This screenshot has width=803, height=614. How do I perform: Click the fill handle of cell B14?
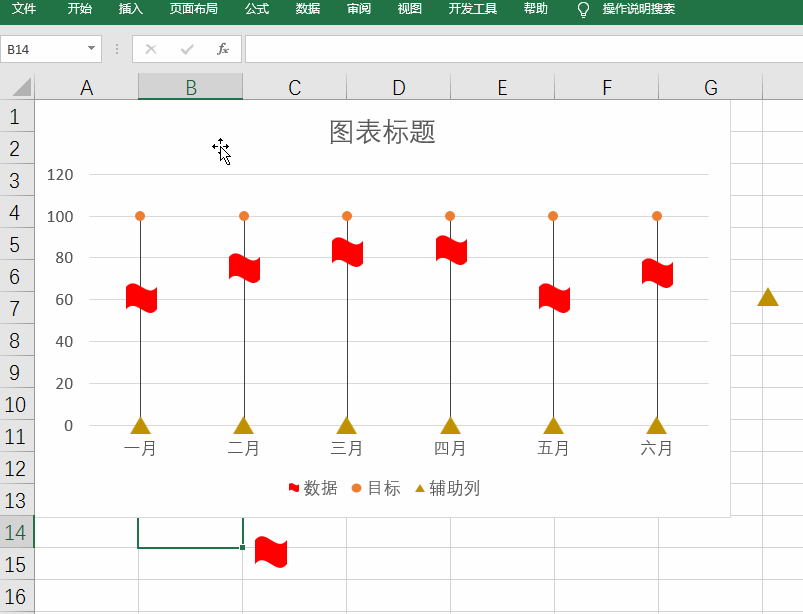click(x=242, y=547)
